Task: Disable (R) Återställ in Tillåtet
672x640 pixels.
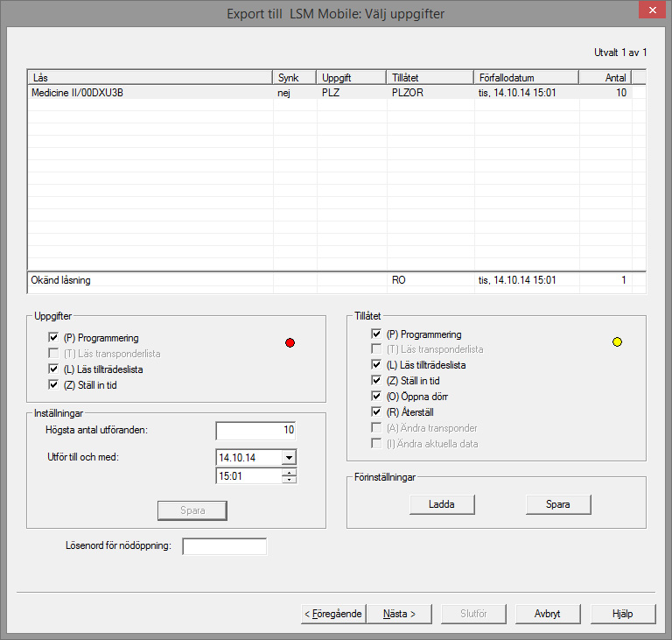Action: [x=376, y=411]
